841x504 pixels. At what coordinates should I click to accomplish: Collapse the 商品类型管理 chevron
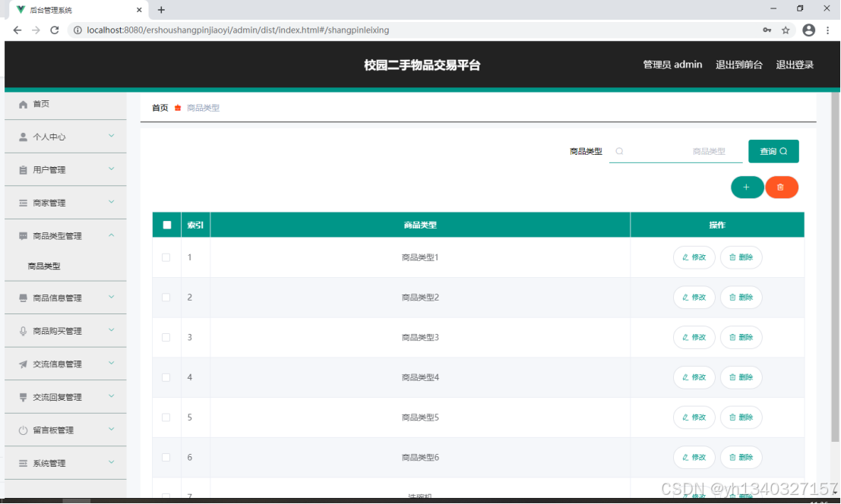[112, 235]
